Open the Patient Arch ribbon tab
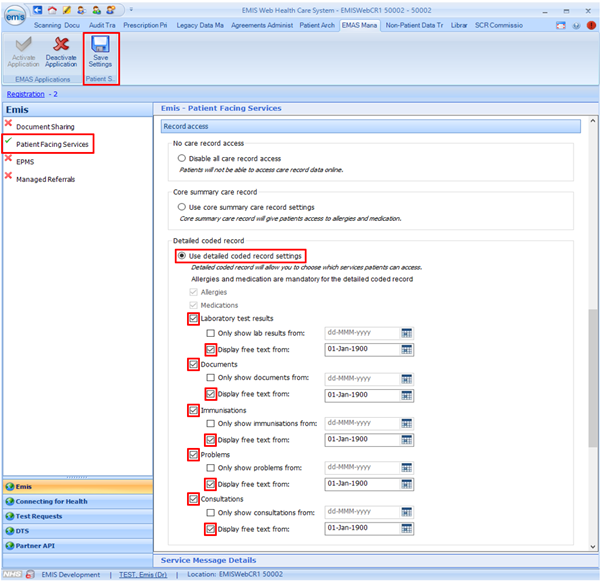Viewport: 602px width, 582px height. pyautogui.click(x=317, y=25)
